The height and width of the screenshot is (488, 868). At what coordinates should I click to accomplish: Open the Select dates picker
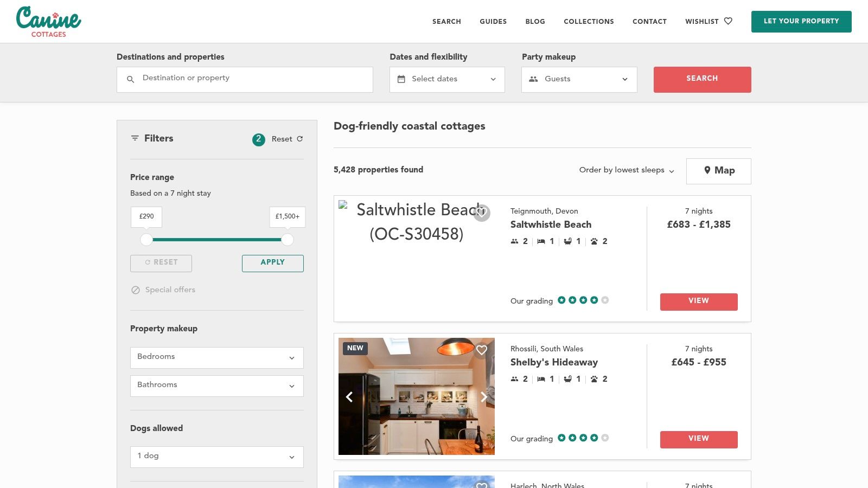tap(446, 79)
